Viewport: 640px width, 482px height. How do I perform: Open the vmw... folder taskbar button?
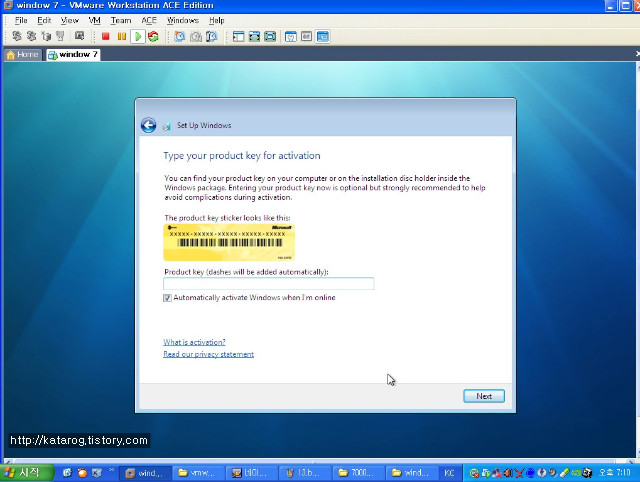tap(199, 473)
